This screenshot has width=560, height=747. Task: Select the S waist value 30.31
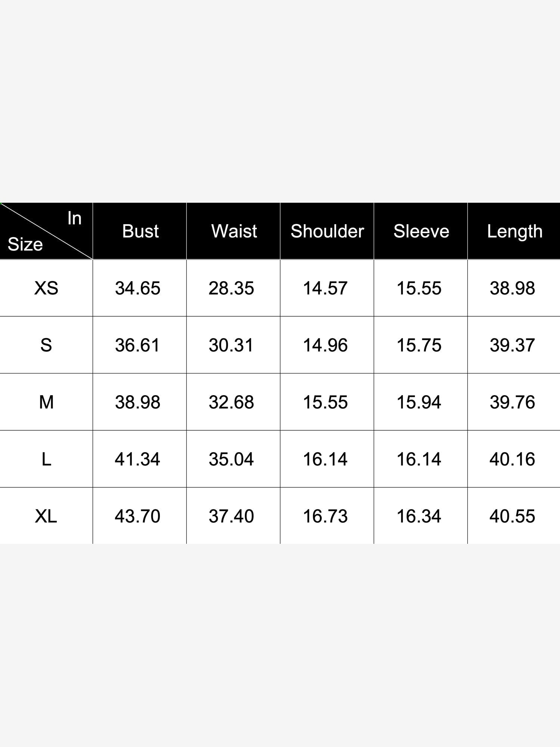pos(231,345)
